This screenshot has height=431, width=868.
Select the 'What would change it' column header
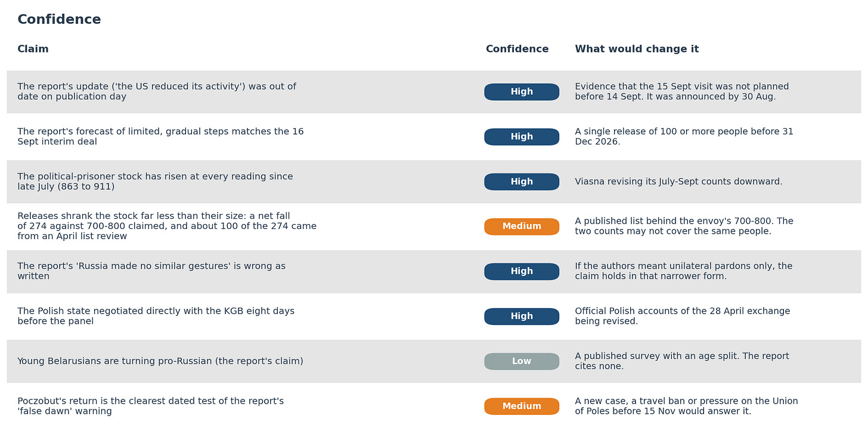coord(637,49)
